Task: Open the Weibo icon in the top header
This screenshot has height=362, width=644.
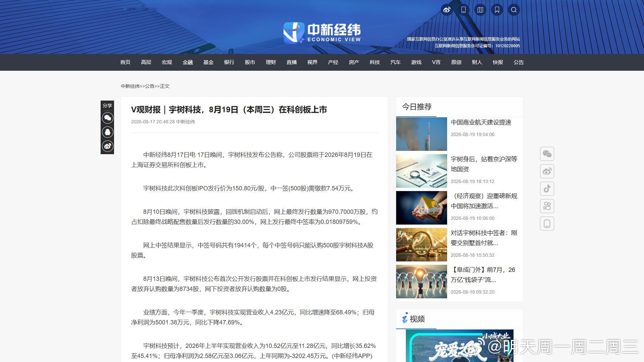Action: [x=447, y=10]
